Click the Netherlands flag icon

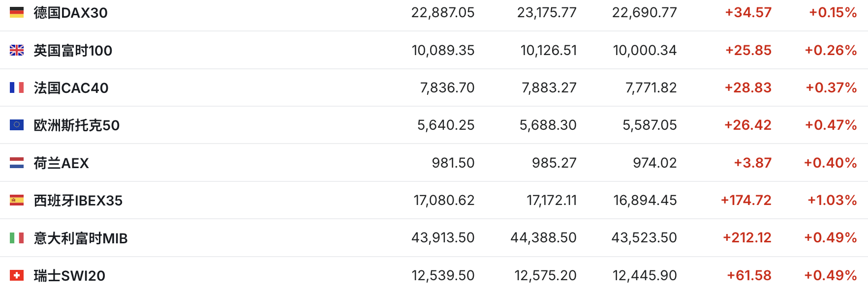click(17, 163)
